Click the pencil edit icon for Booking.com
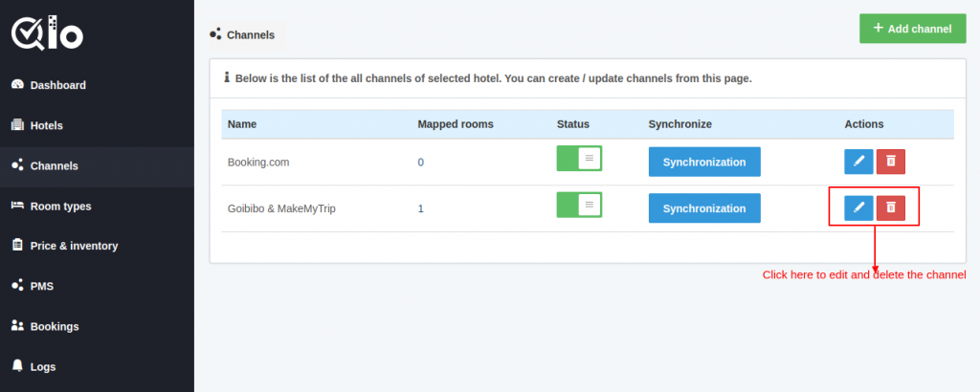980x392 pixels. tap(858, 162)
